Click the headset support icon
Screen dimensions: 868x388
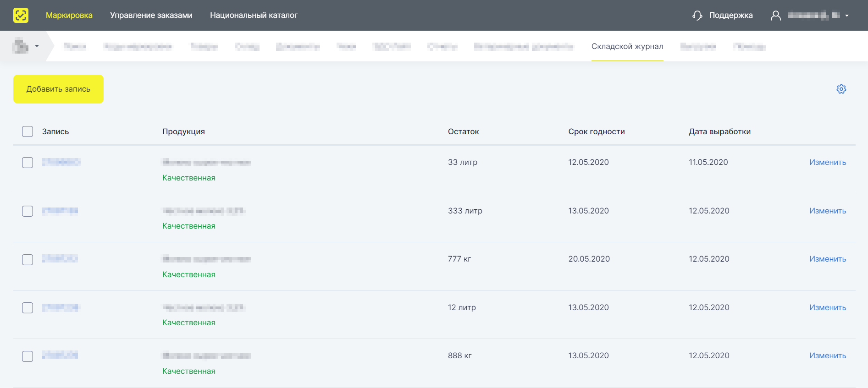tap(697, 16)
